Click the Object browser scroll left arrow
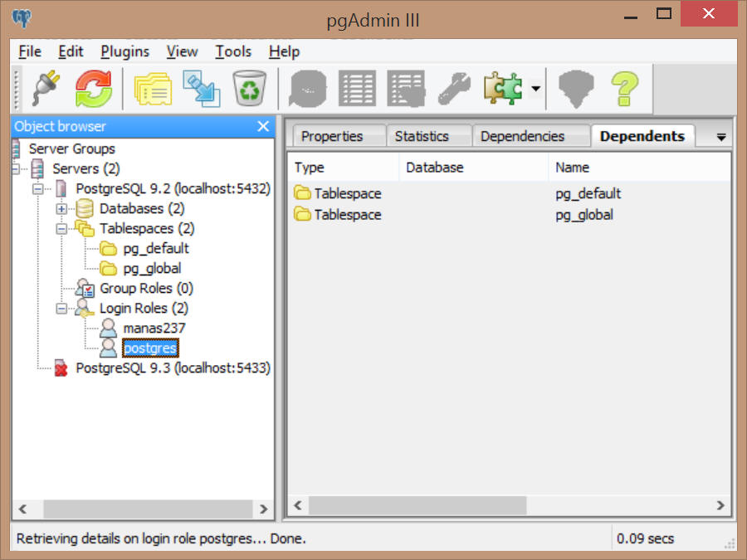 pyautogui.click(x=22, y=509)
